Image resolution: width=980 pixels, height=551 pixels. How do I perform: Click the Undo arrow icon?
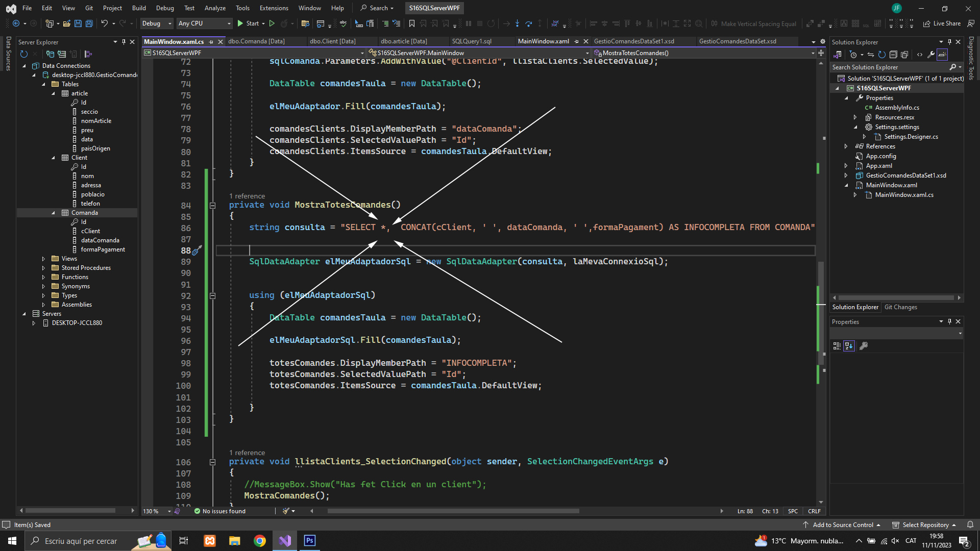(x=104, y=23)
